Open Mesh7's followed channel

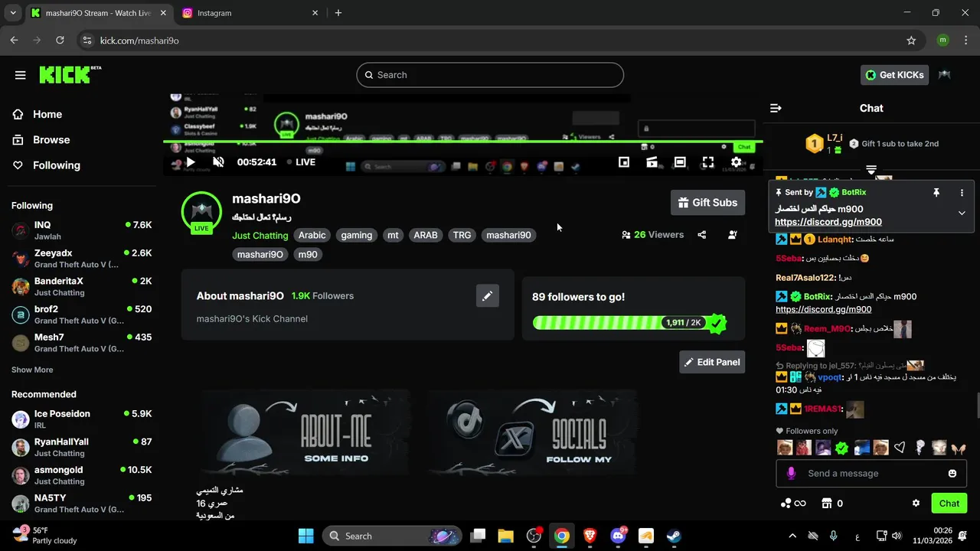coord(81,343)
